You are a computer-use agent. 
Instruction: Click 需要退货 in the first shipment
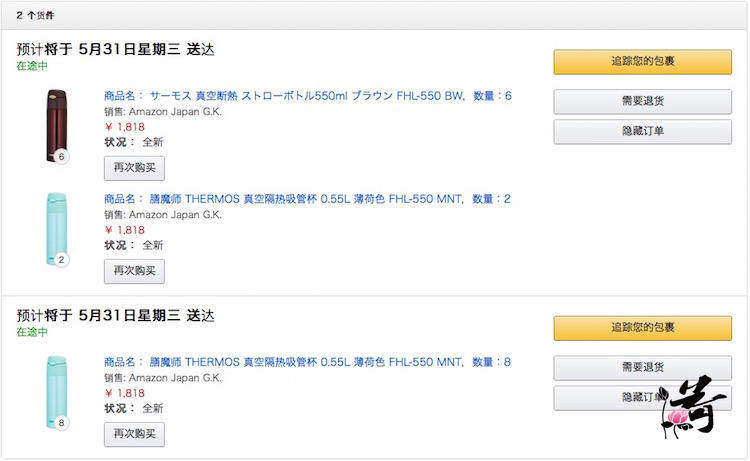tap(642, 101)
